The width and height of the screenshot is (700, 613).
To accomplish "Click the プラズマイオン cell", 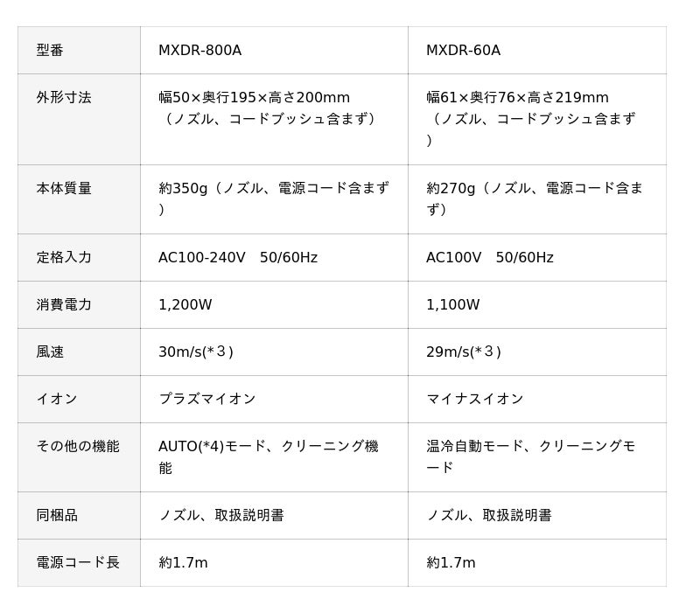I will (207, 400).
